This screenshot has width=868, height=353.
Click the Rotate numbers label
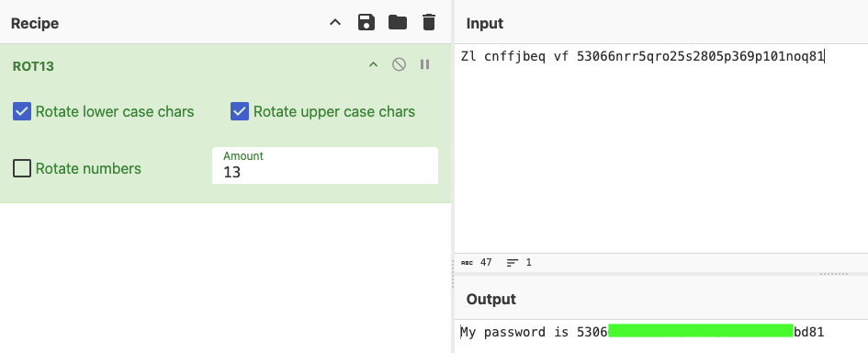pyautogui.click(x=88, y=168)
